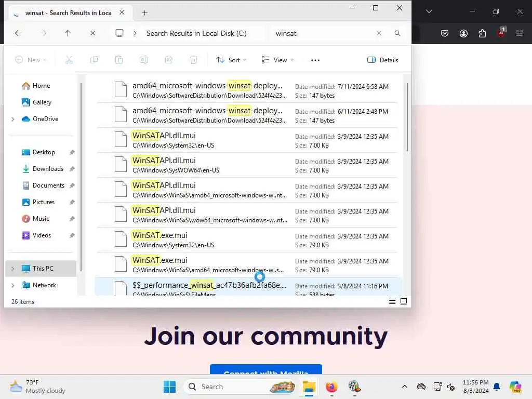Click the Delete trash icon
Image resolution: width=532 pixels, height=399 pixels.
point(194,60)
